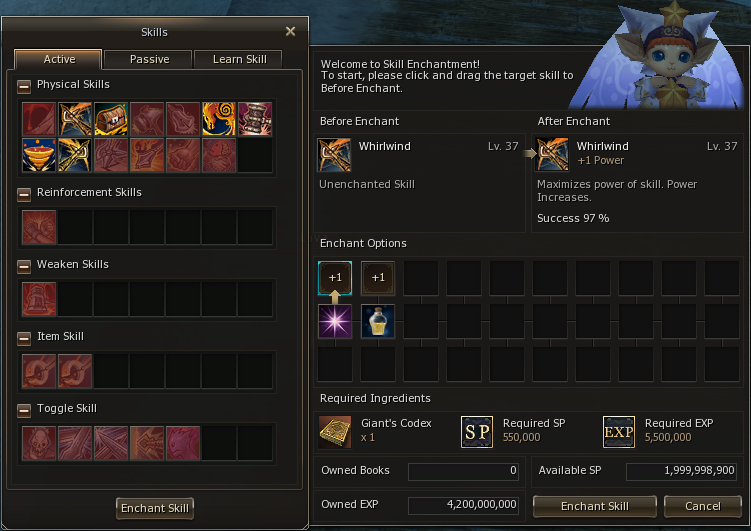
Task: Click the Owned EXP value field
Action: pos(463,505)
